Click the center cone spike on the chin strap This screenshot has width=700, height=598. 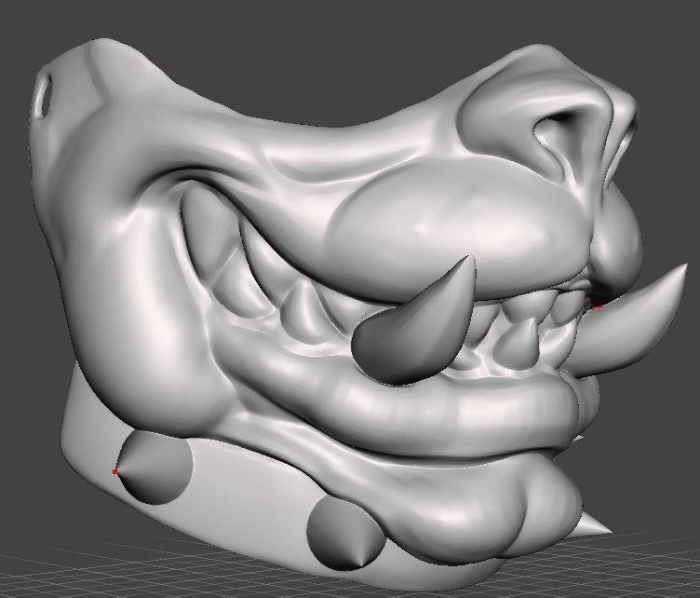tap(347, 534)
